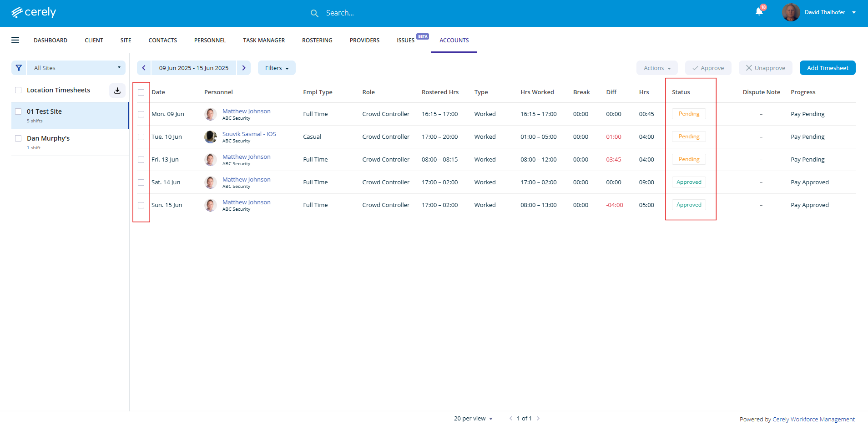Click the site filter funnel icon
Viewport: 868px width, 425px height.
click(19, 68)
